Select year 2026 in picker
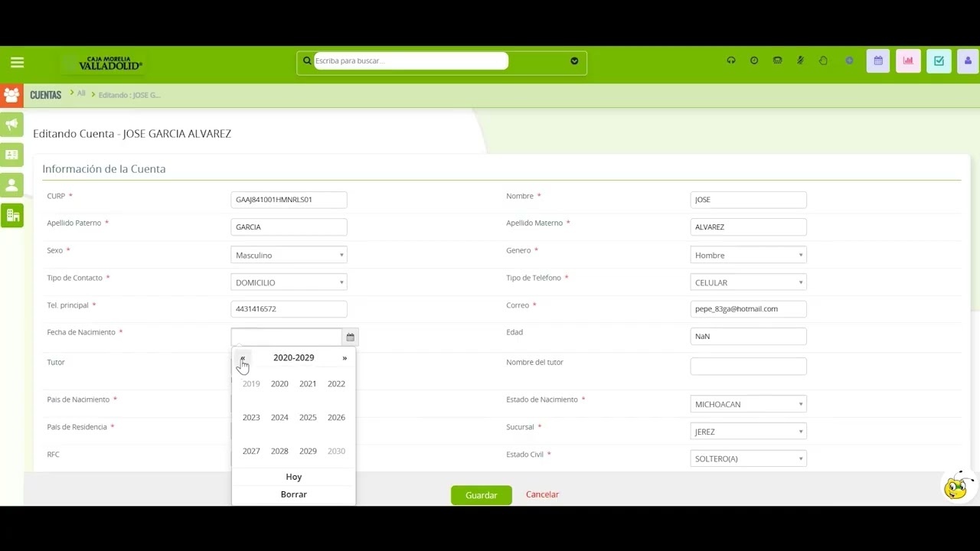This screenshot has height=551, width=980. (x=336, y=417)
